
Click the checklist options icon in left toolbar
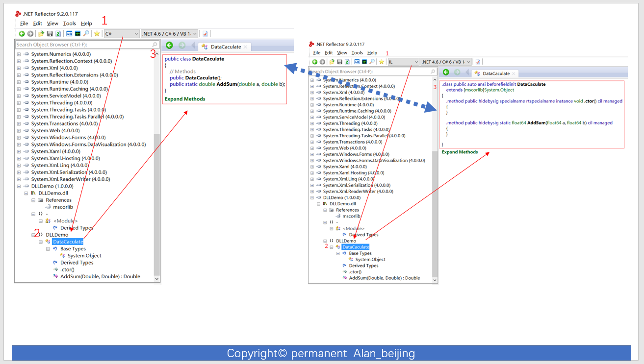[x=205, y=34]
